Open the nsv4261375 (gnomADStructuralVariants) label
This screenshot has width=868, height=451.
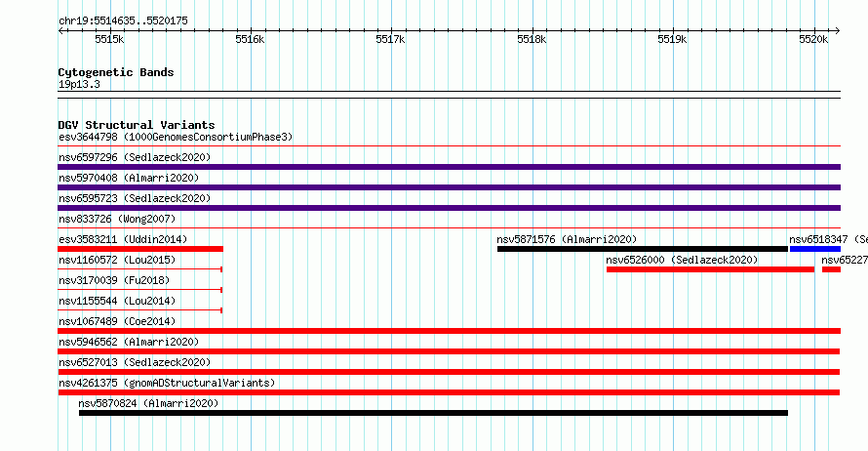pyautogui.click(x=167, y=383)
